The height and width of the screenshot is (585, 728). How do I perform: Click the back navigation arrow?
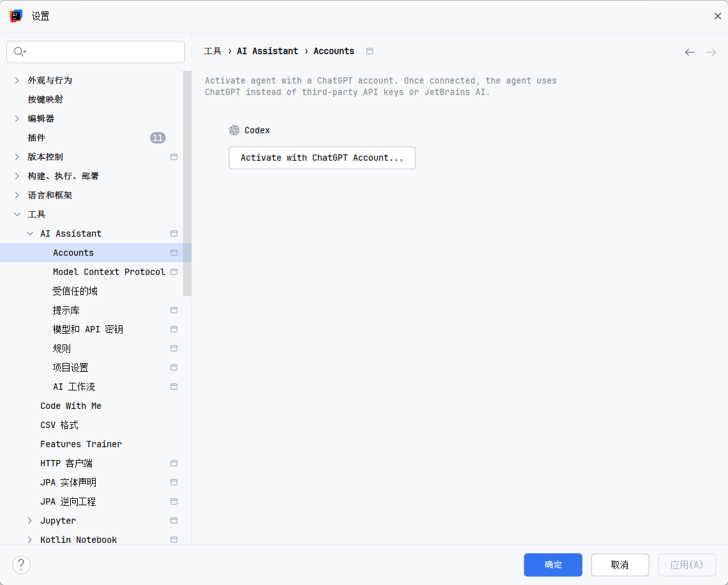tap(689, 52)
